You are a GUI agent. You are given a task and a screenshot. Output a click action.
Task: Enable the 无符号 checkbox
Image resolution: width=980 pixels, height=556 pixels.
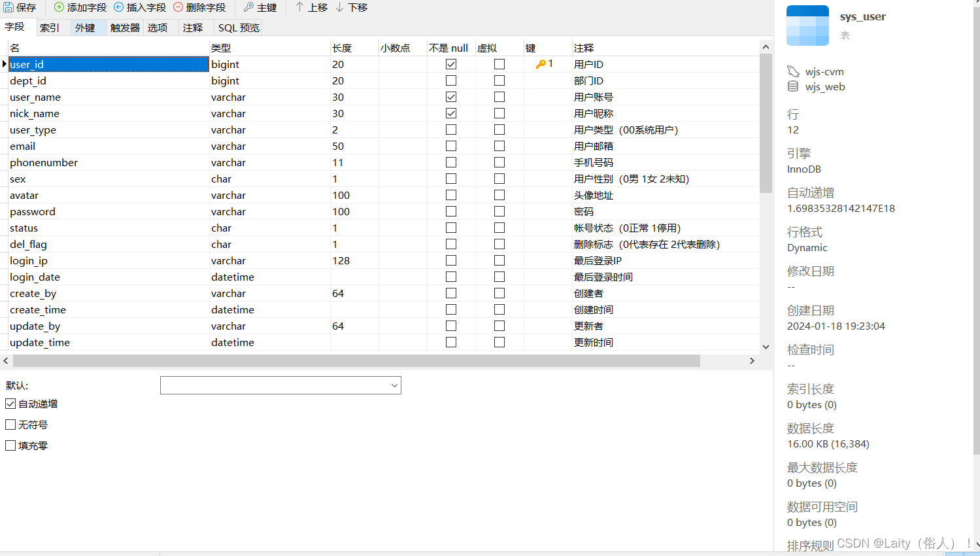click(x=10, y=425)
